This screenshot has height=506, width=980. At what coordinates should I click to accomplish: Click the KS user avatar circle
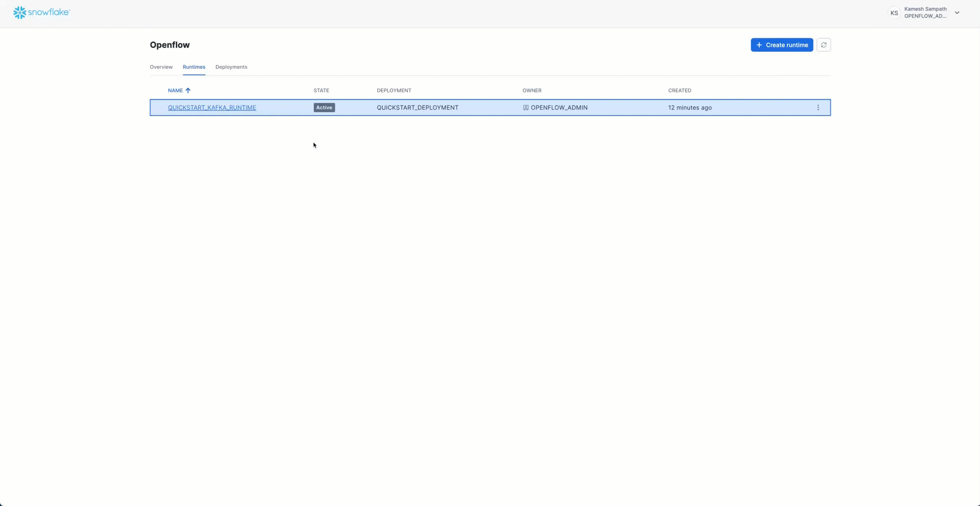point(893,12)
